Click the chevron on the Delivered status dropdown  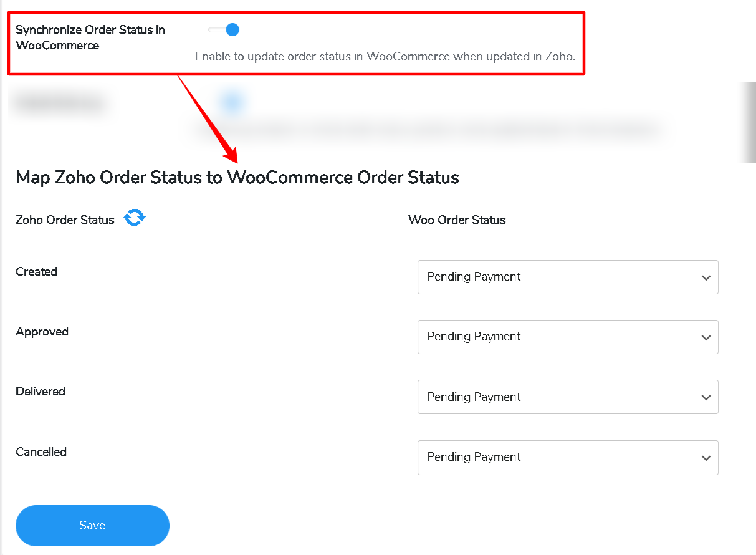[706, 397]
